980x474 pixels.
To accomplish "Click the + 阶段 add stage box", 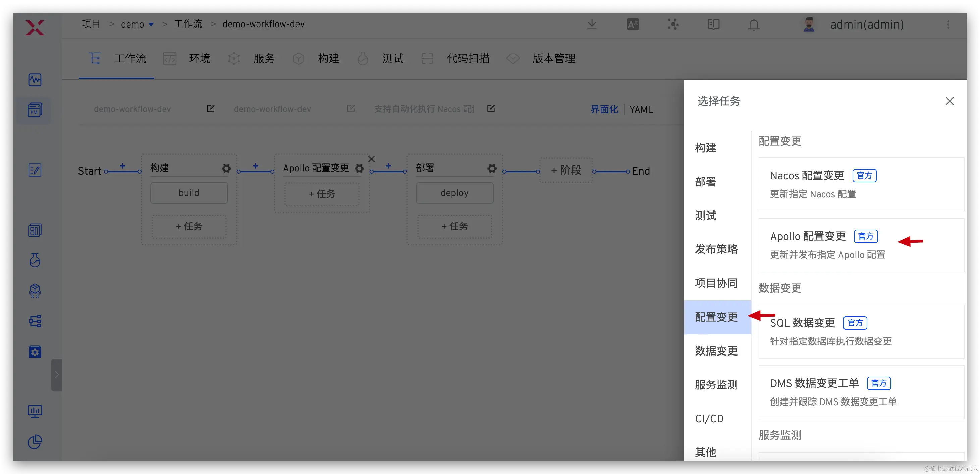I will coord(566,170).
